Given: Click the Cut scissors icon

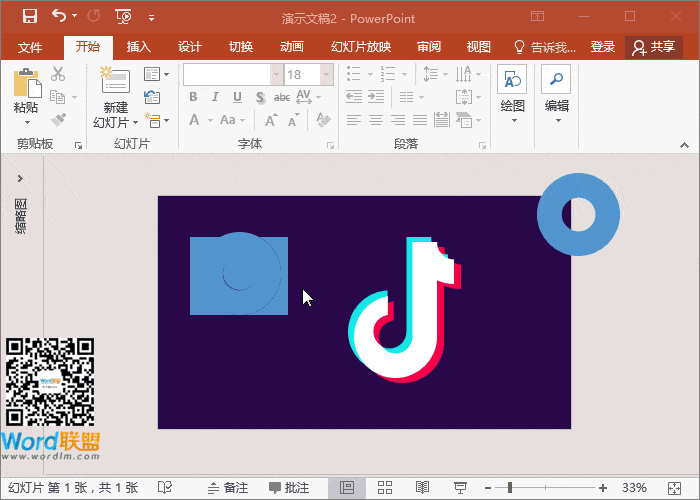Looking at the screenshot, I should 58,74.
